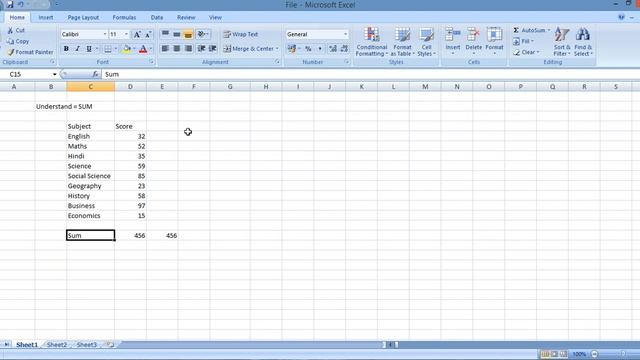
Task: Apply red font color
Action: tap(143, 49)
